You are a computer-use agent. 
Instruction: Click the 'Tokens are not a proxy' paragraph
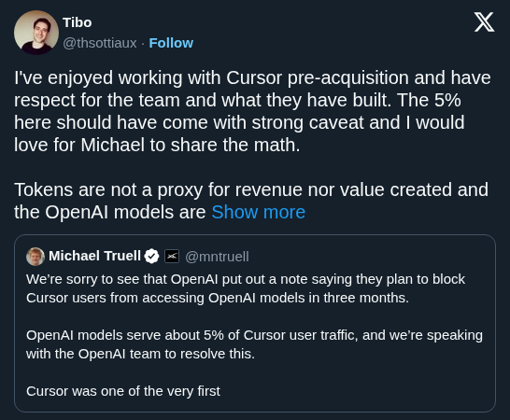tap(251, 201)
